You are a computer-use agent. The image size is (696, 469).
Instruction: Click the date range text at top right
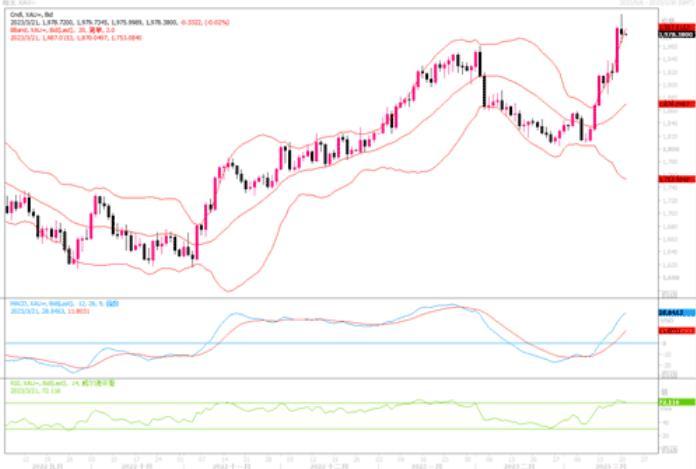click(x=650, y=4)
